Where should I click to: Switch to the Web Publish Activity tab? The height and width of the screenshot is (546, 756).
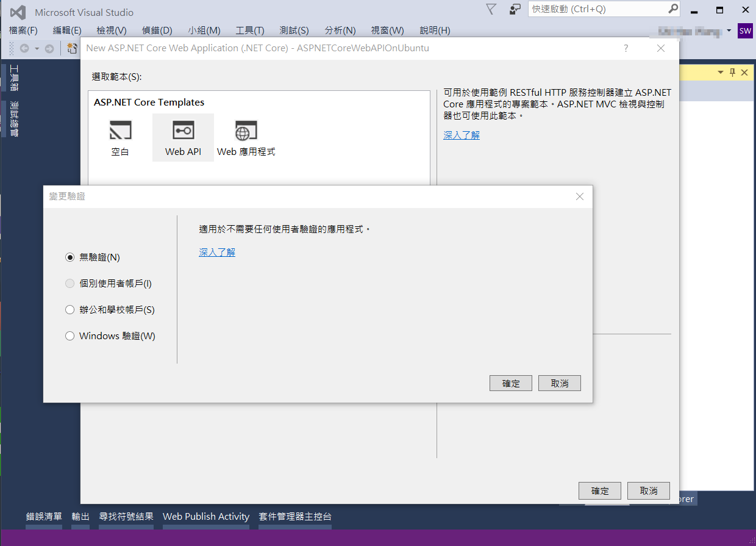pos(206,517)
